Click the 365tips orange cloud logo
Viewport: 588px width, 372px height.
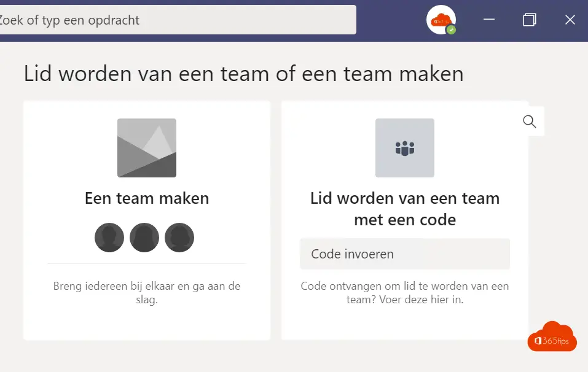coord(552,336)
